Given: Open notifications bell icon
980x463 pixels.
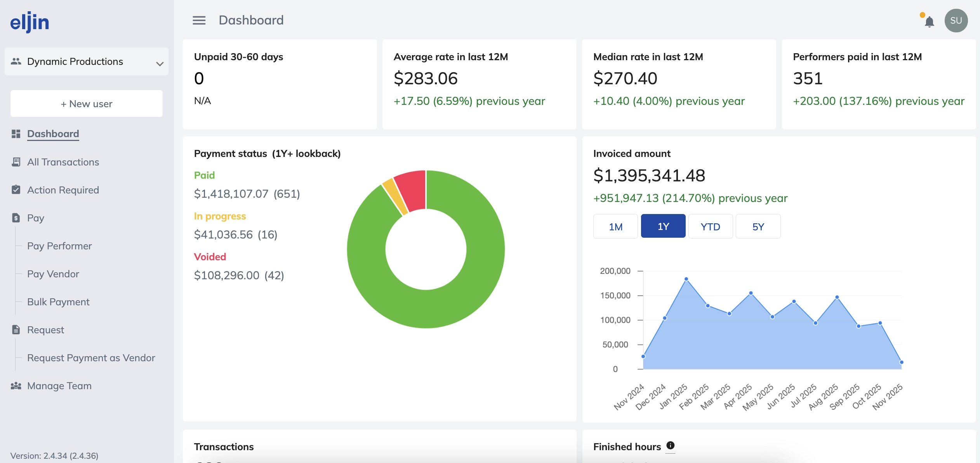Looking at the screenshot, I should tap(929, 22).
